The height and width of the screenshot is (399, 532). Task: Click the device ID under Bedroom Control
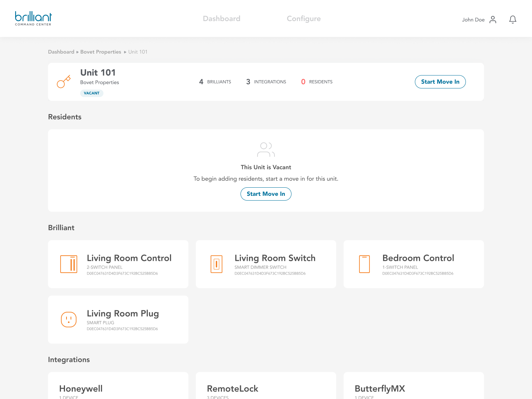pyautogui.click(x=418, y=273)
